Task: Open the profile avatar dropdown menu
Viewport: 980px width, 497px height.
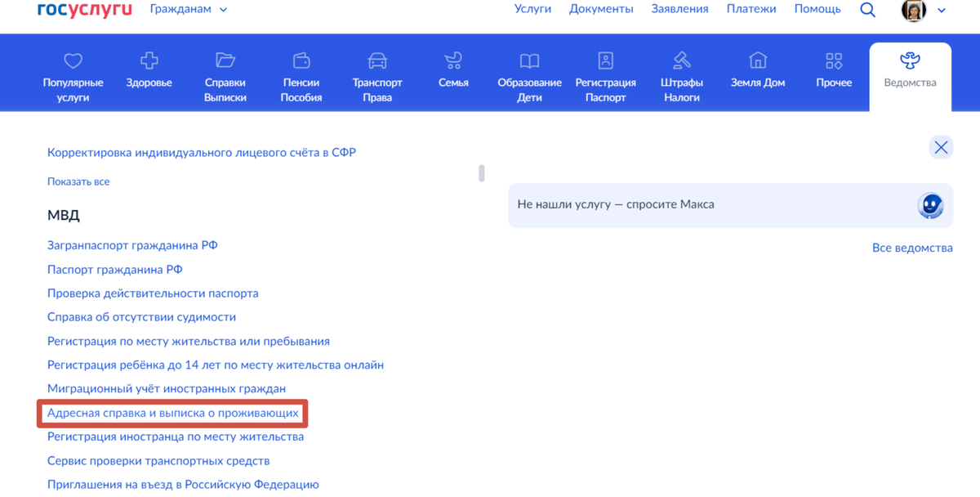Action: click(914, 11)
